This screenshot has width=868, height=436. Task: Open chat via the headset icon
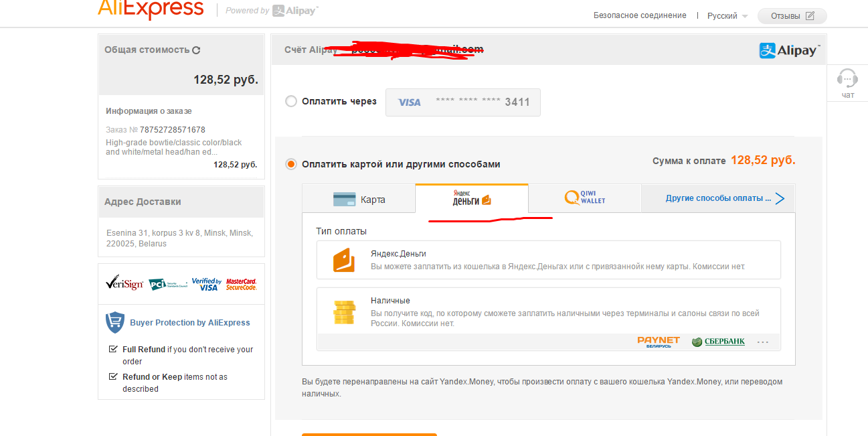click(x=847, y=78)
